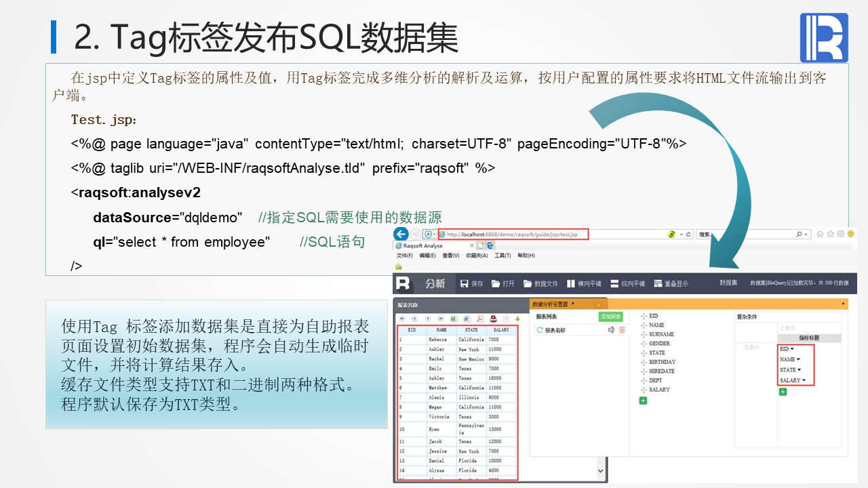Go to first page of report

click(401, 319)
